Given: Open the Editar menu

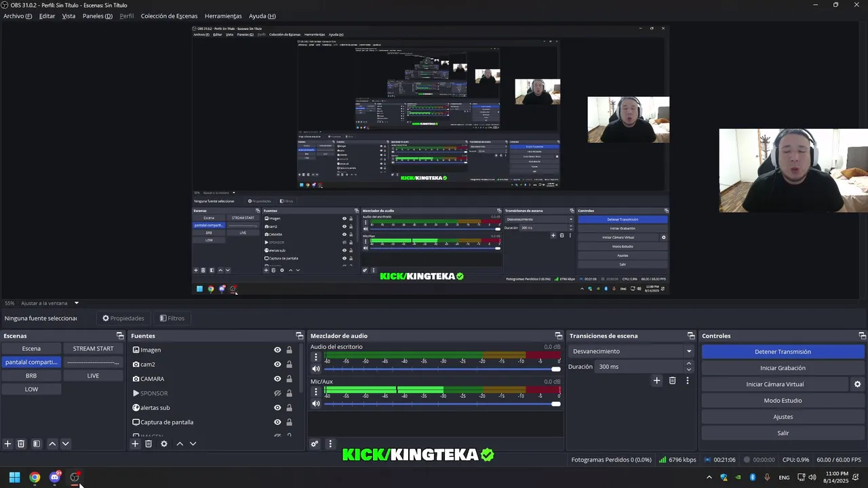Looking at the screenshot, I should pyautogui.click(x=47, y=16).
